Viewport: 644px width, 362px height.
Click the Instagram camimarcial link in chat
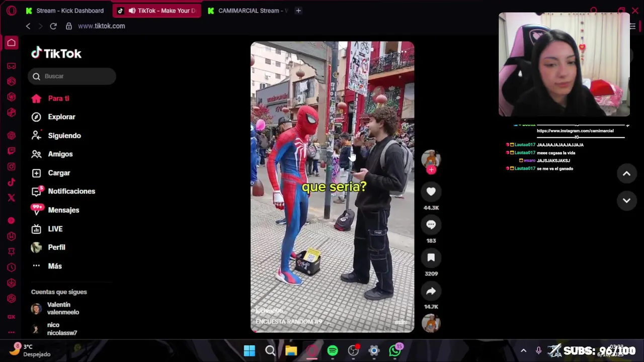[575, 131]
